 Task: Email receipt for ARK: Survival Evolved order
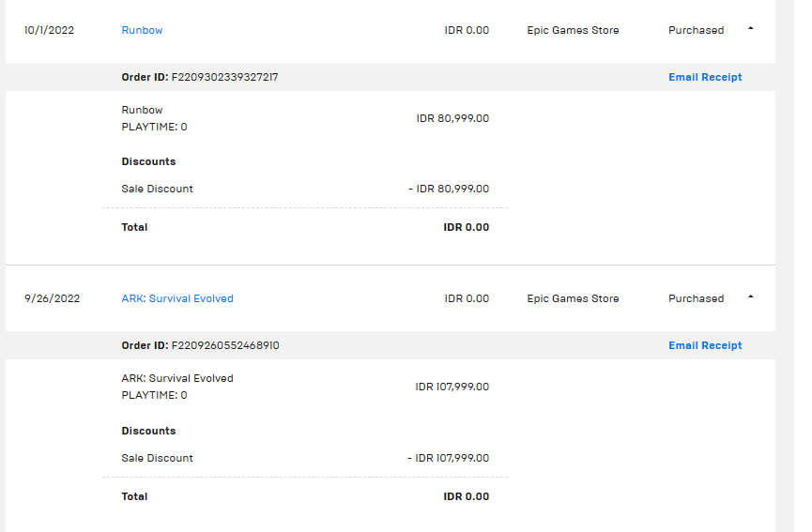(x=705, y=345)
